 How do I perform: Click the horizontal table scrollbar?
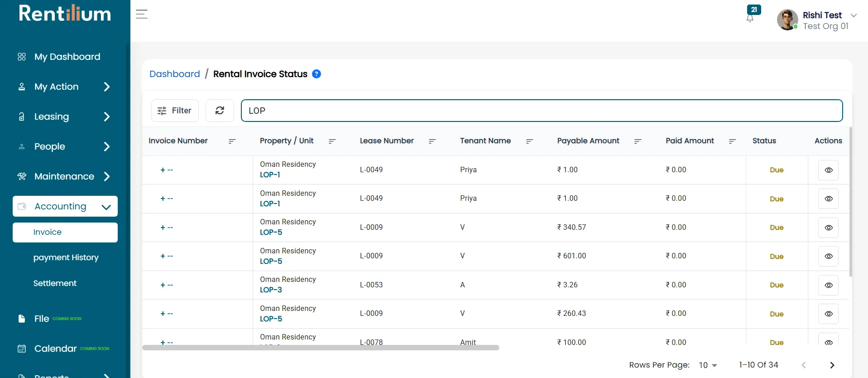pos(321,348)
